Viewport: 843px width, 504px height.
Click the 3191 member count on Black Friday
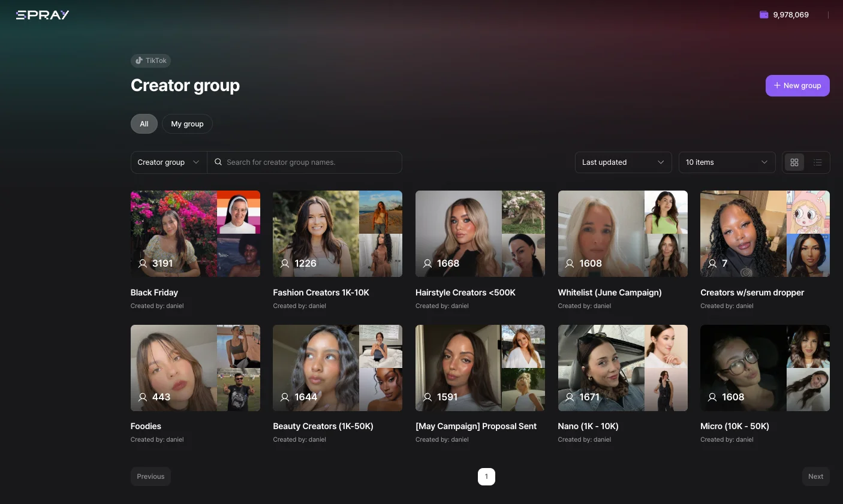click(162, 264)
